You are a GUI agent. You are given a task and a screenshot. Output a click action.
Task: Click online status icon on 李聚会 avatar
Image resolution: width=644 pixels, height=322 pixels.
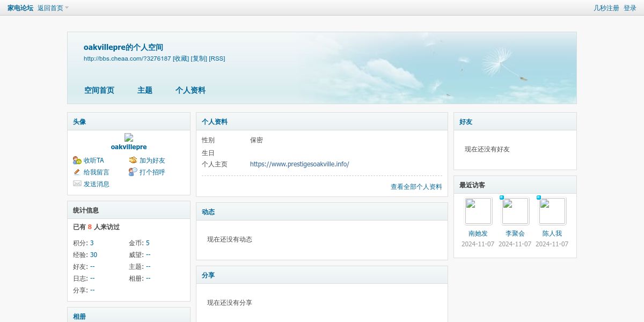click(502, 197)
